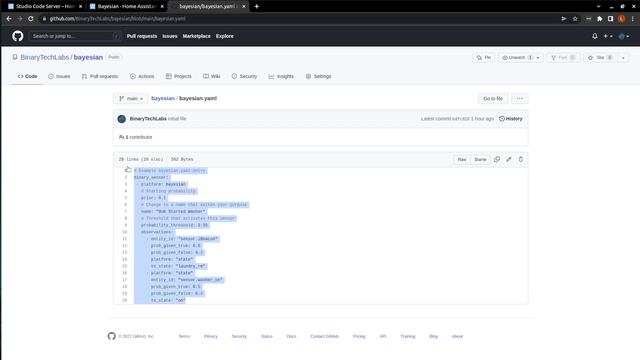640x360 pixels.
Task: Open the user avatar menu dropdown
Action: 623,36
